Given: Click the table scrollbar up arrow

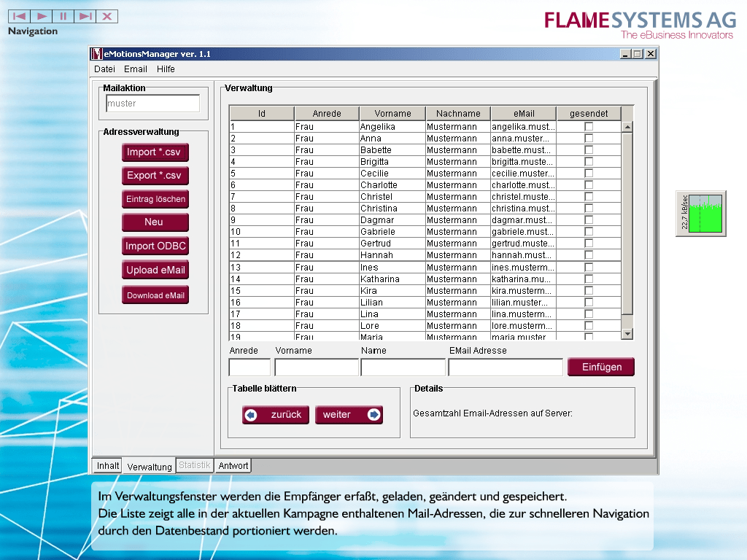Looking at the screenshot, I should pos(627,127).
